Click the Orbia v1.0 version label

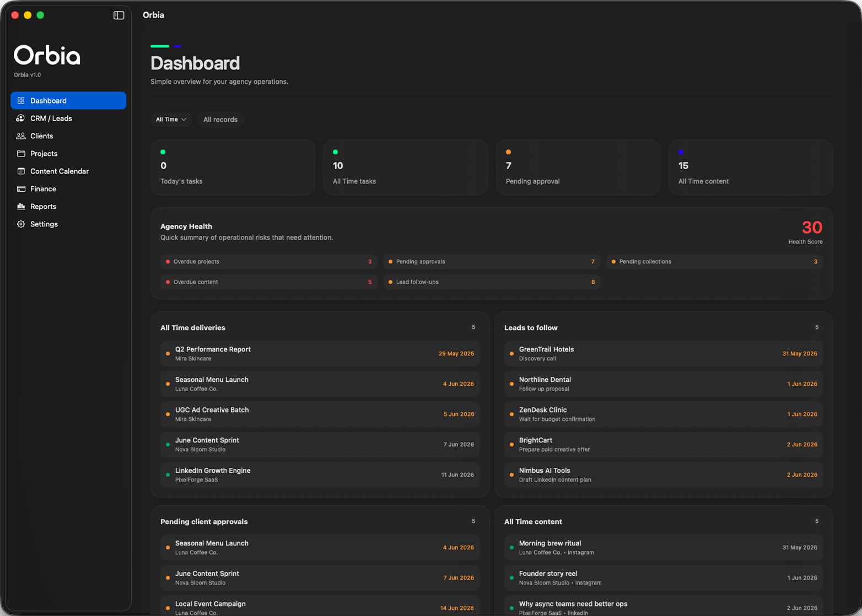point(28,75)
